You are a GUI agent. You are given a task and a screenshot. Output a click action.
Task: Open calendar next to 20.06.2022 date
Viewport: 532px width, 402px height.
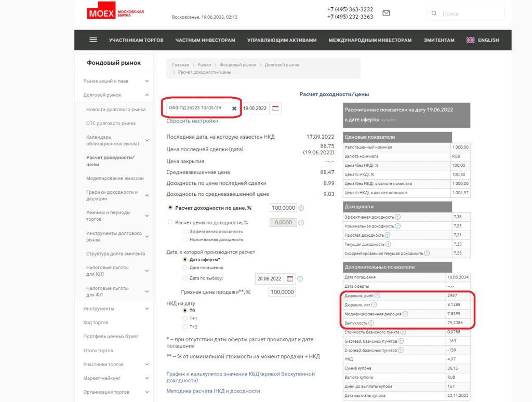[290, 279]
